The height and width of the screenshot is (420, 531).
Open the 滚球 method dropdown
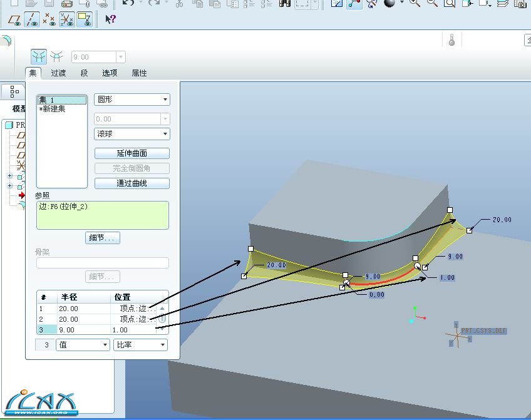click(x=132, y=134)
